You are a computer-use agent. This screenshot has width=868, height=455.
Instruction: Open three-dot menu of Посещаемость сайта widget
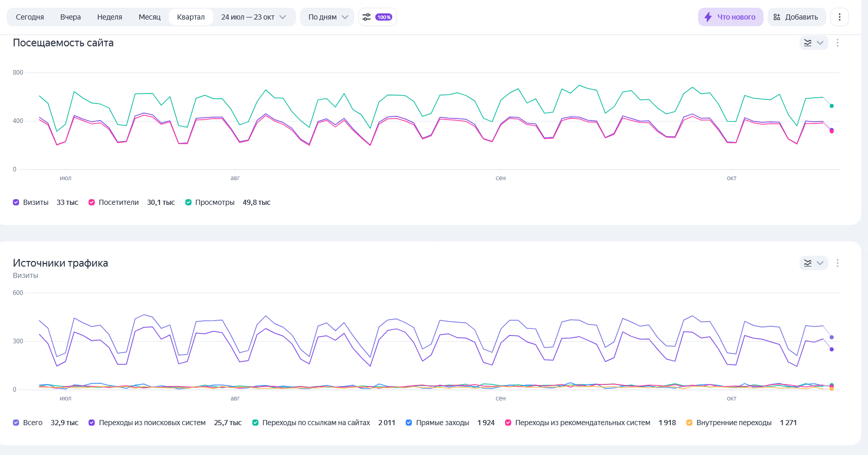point(838,43)
